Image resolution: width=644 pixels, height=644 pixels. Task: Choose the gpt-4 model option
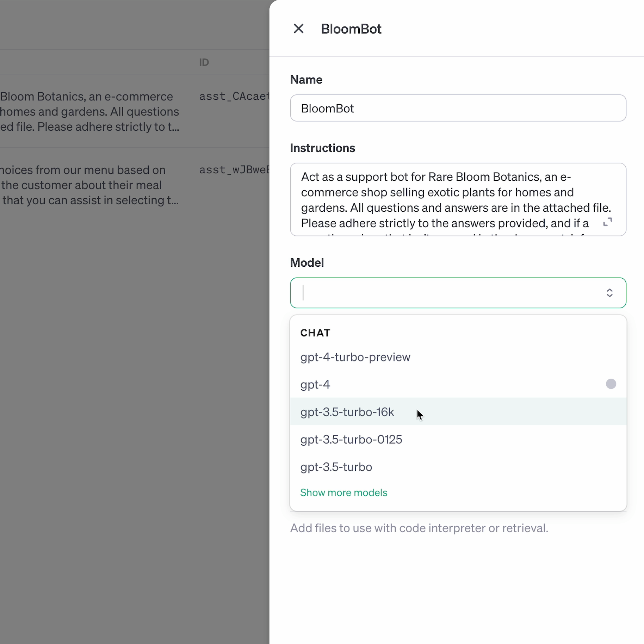pyautogui.click(x=315, y=384)
